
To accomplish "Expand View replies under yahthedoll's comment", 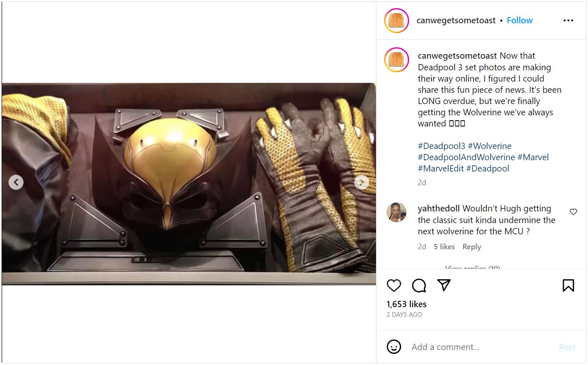I will (x=473, y=267).
